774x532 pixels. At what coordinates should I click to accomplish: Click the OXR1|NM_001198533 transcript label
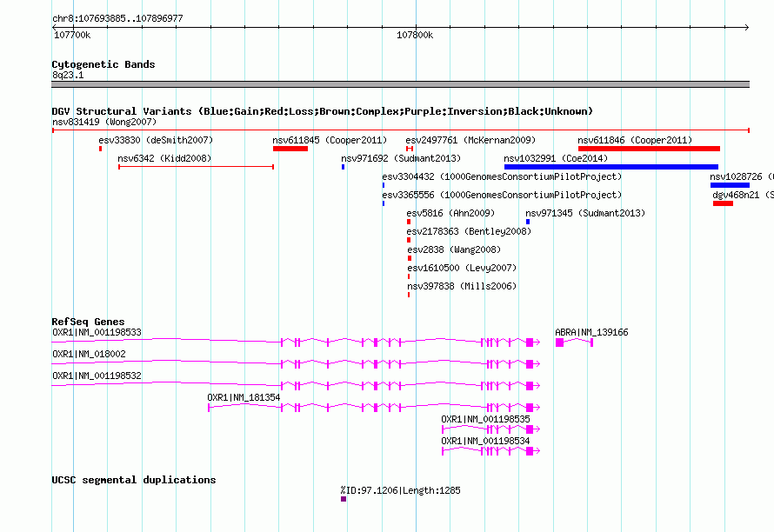point(97,332)
